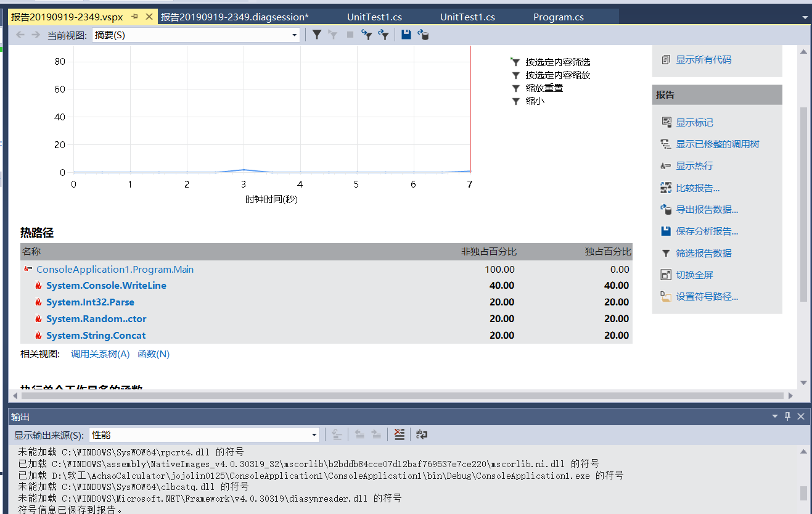Click 显示热行 link
Viewport: 812px width, 514px height.
[694, 166]
